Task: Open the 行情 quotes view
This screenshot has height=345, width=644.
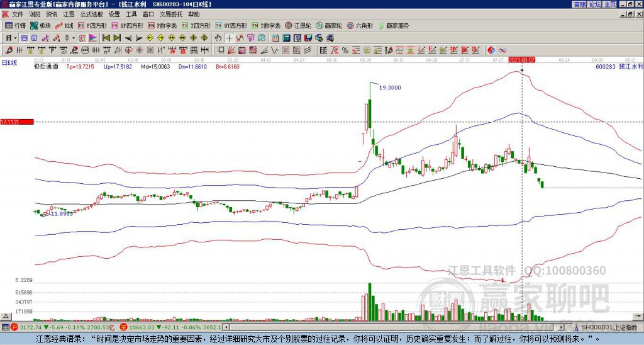Action: click(16, 25)
